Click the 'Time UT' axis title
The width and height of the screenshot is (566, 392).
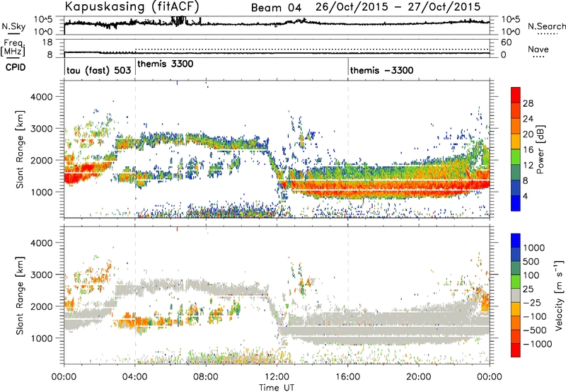click(277, 388)
